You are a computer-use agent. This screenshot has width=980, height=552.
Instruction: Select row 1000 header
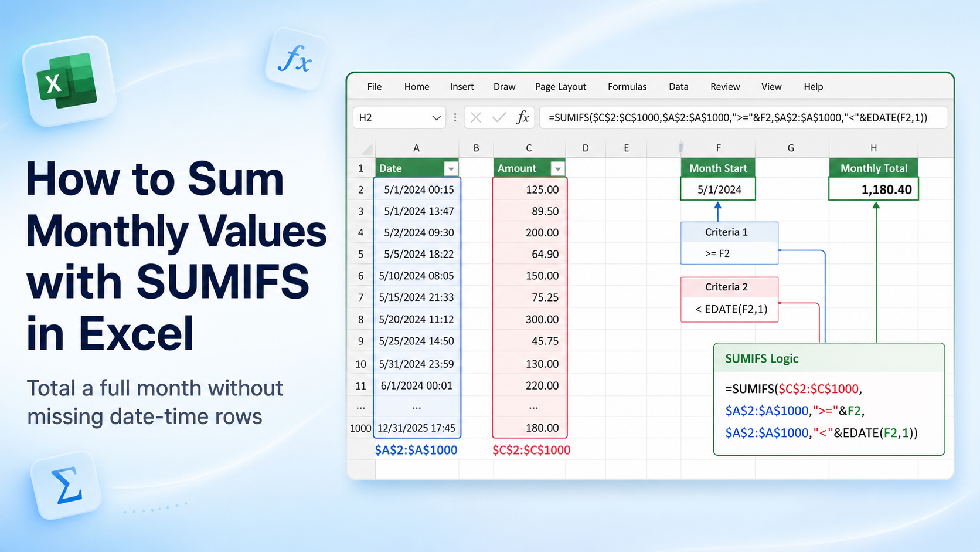(x=360, y=428)
